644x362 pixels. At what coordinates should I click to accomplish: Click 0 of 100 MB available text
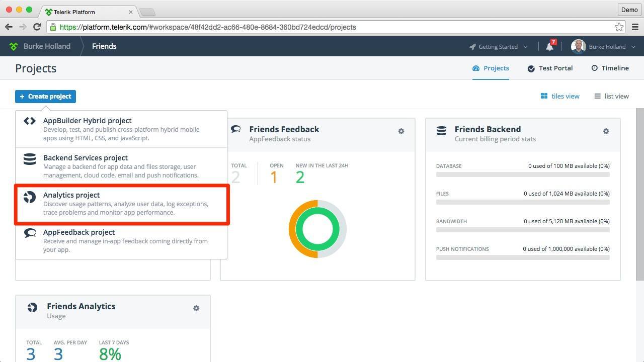pos(569,166)
